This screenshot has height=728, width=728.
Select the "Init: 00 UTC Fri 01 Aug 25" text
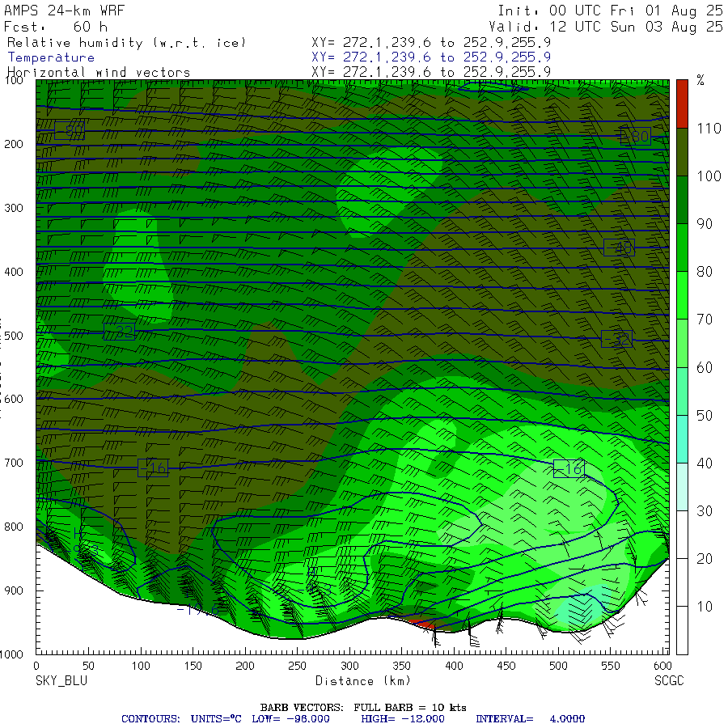610,11
